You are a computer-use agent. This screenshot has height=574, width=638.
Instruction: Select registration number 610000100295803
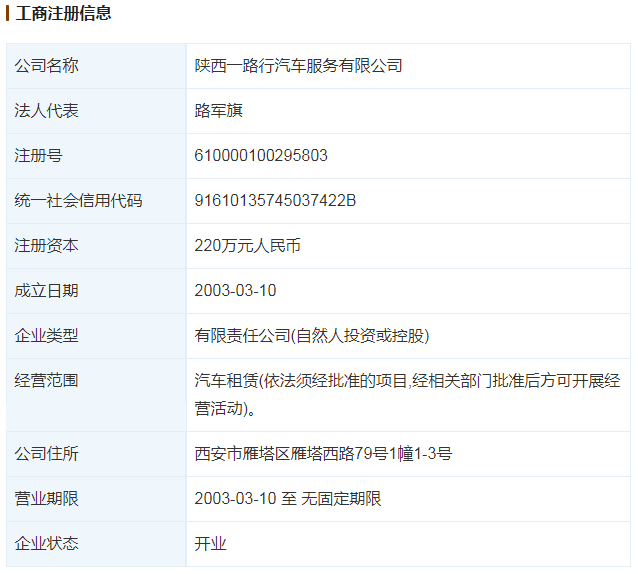[x=260, y=156]
